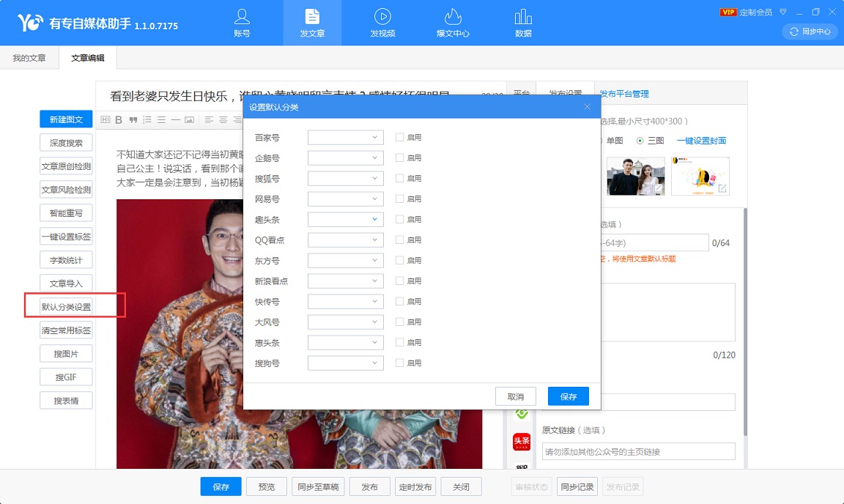Viewport: 844px width, 504px height.
Task: Click the publish settings vertical scrollbar
Action: [x=745, y=322]
